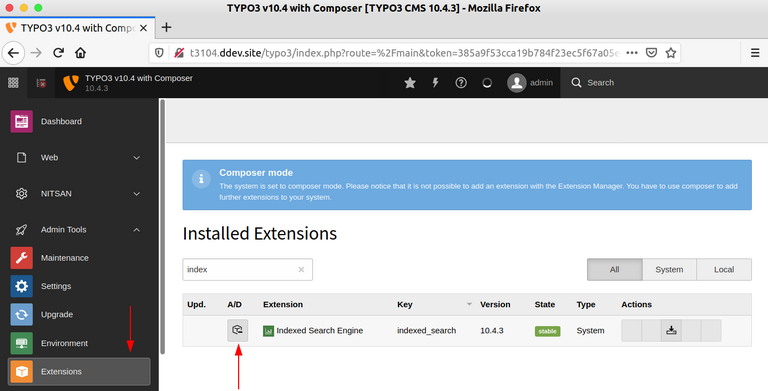Show All extensions filter

click(615, 269)
